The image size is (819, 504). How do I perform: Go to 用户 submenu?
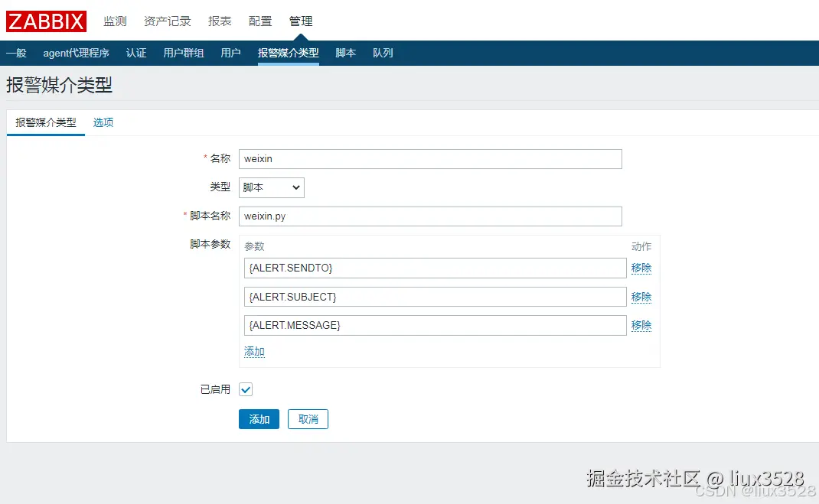pos(231,53)
